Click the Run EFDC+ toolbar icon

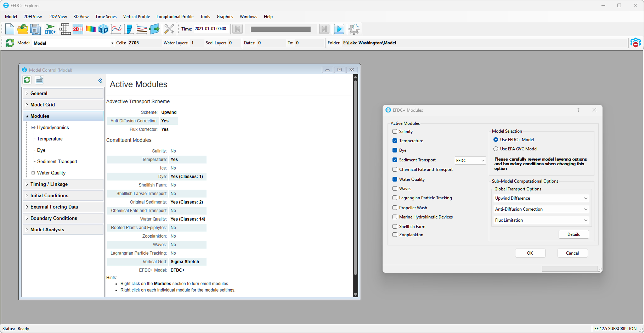[50, 29]
